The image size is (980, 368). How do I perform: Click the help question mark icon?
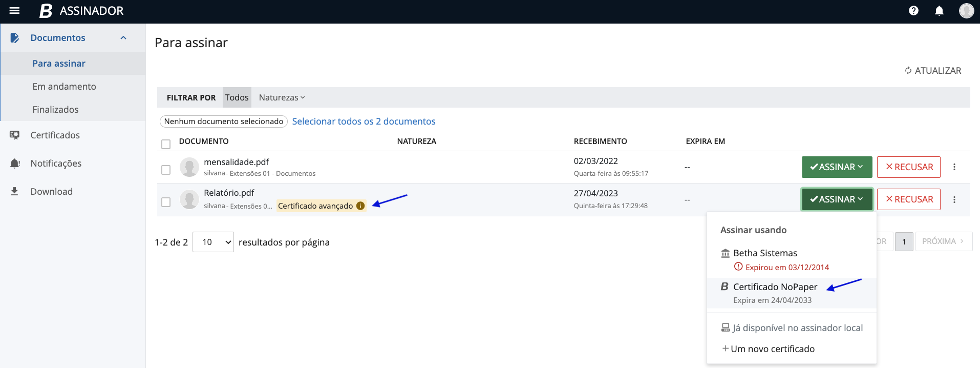(913, 11)
